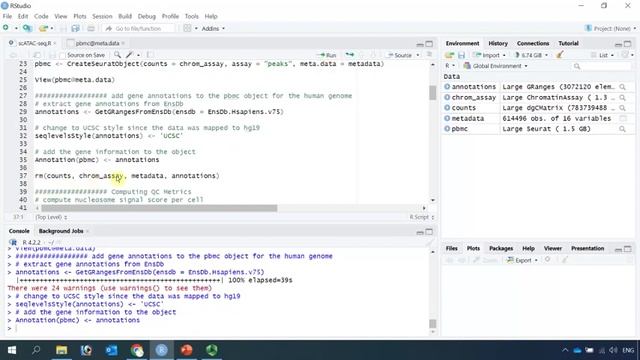
Task: Click the create project icon in main toolbar
Action: pos(27,28)
